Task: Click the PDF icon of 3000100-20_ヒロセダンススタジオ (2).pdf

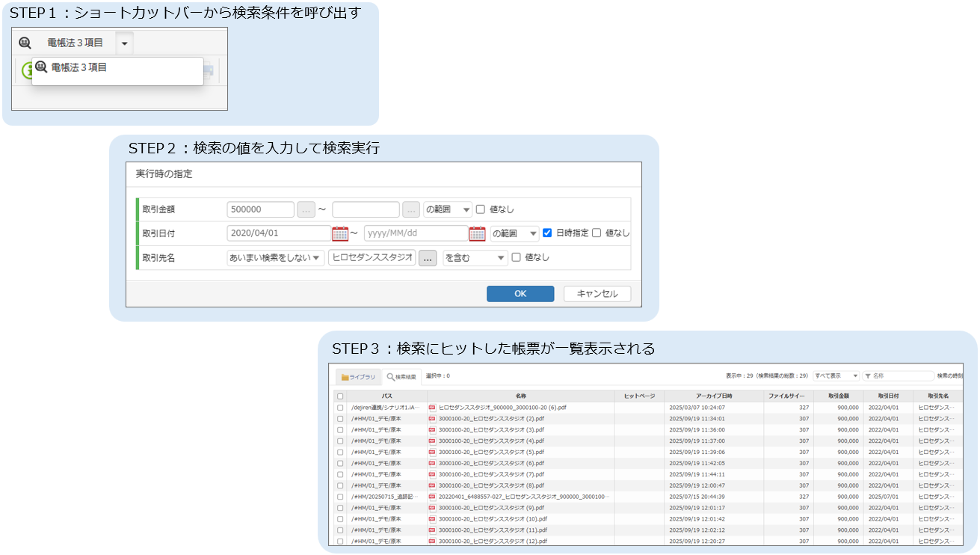Action: pyautogui.click(x=432, y=419)
